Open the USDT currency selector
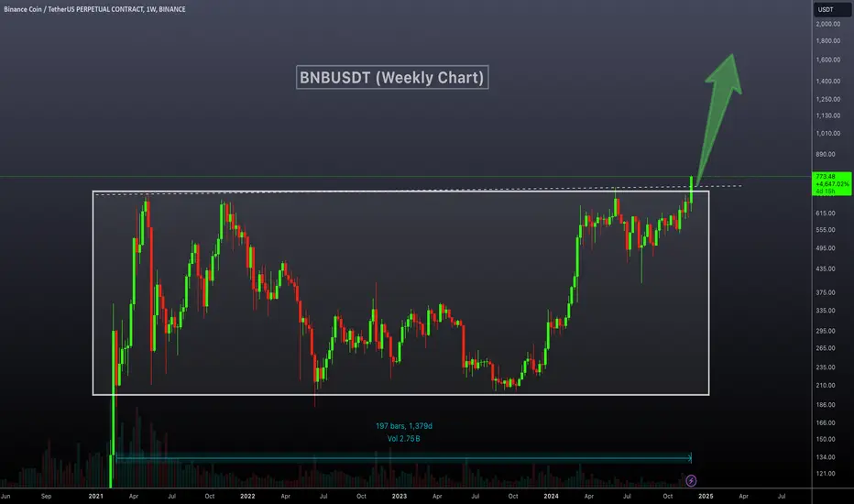 click(832, 9)
